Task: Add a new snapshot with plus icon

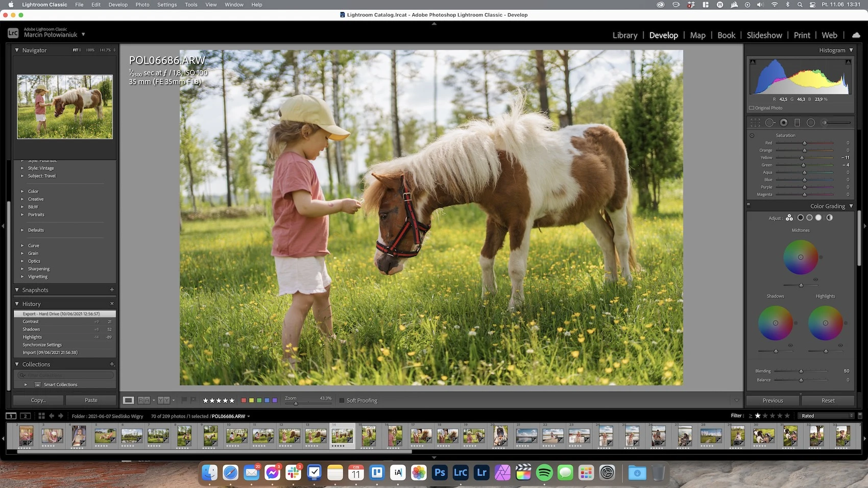Action: (x=112, y=290)
